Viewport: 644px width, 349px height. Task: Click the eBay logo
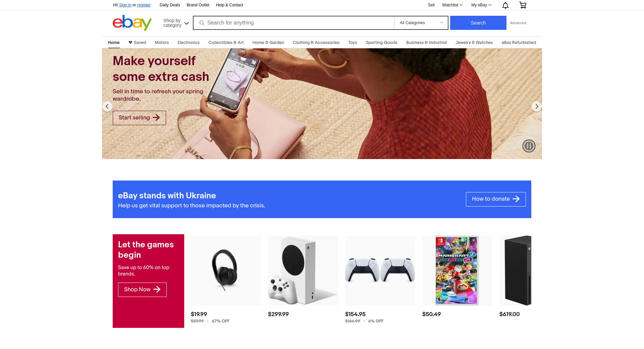coord(132,23)
